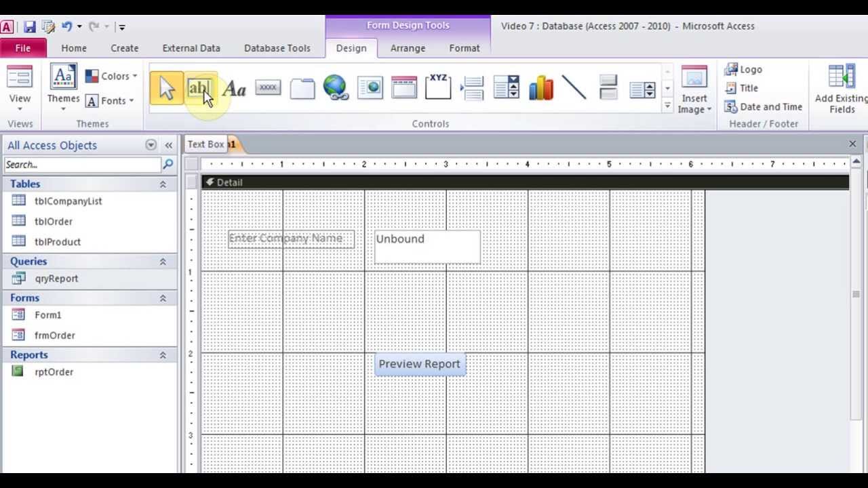Select the Combo Box control
Image resolution: width=868 pixels, height=488 pixels.
click(507, 88)
